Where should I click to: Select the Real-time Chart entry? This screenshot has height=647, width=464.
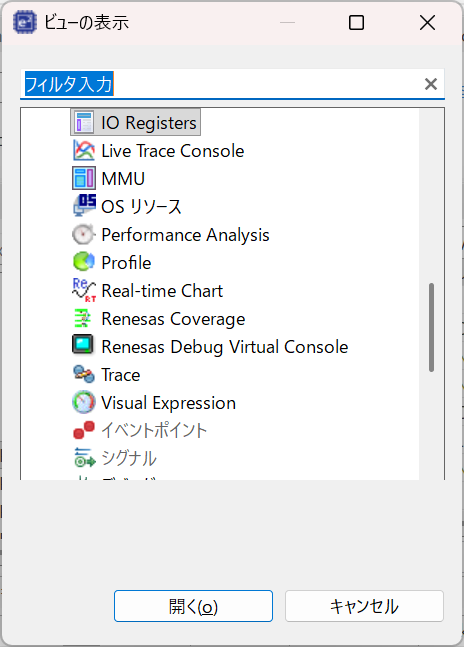(x=162, y=291)
